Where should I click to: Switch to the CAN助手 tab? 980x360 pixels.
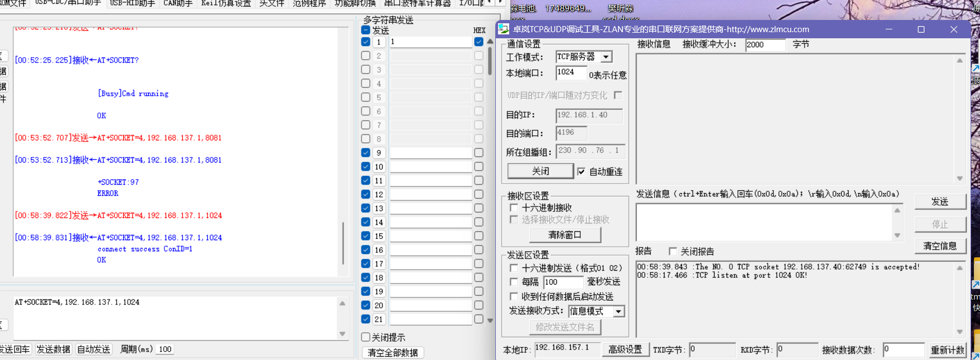point(178,3)
